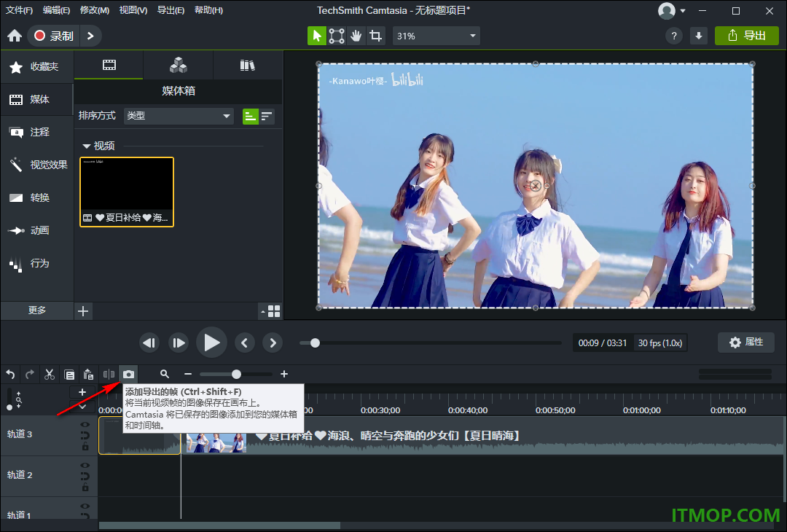Open the 31% canvas zoom dropdown
Viewport: 787px width, 532px height.
click(x=436, y=36)
